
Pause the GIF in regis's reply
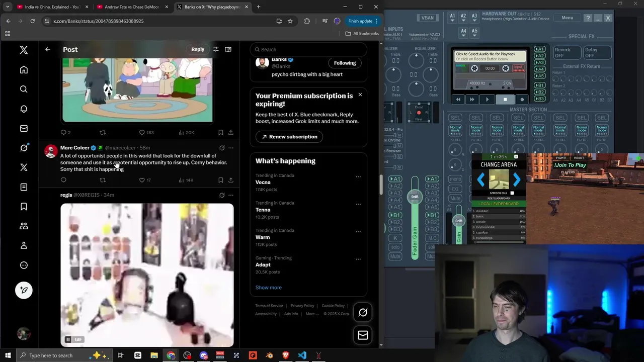tap(68, 339)
